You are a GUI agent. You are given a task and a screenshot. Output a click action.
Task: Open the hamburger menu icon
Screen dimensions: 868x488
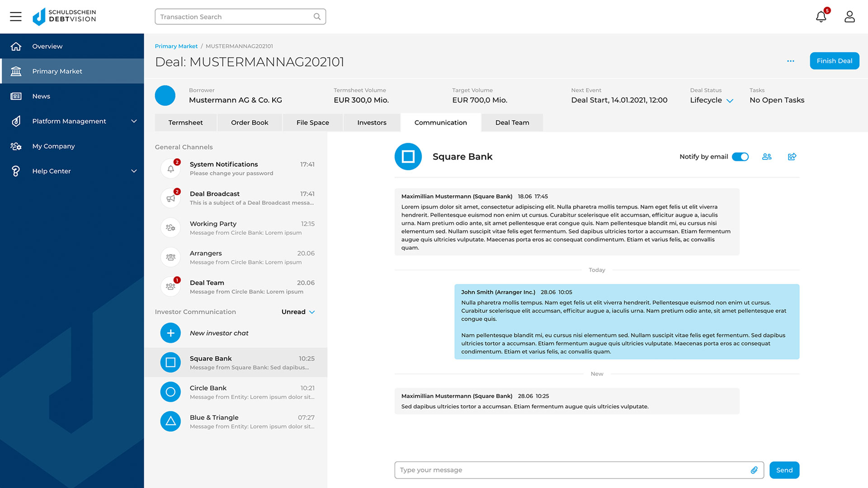pyautogui.click(x=16, y=17)
